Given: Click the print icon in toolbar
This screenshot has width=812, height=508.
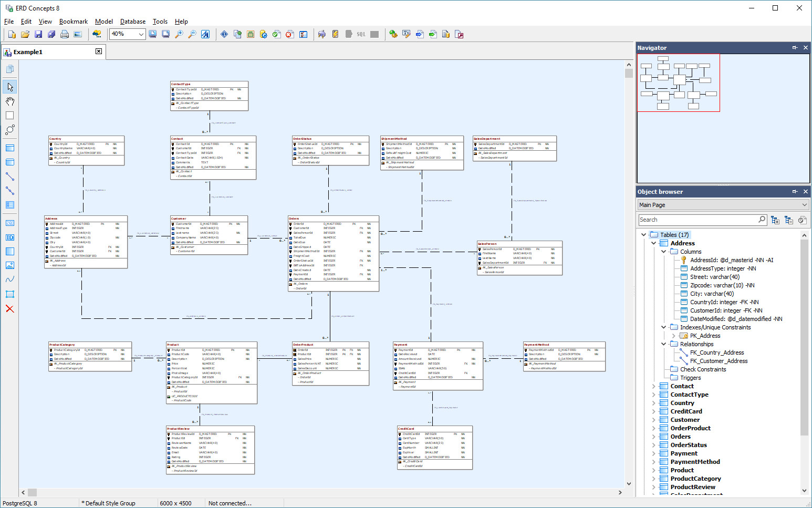Looking at the screenshot, I should [65, 34].
